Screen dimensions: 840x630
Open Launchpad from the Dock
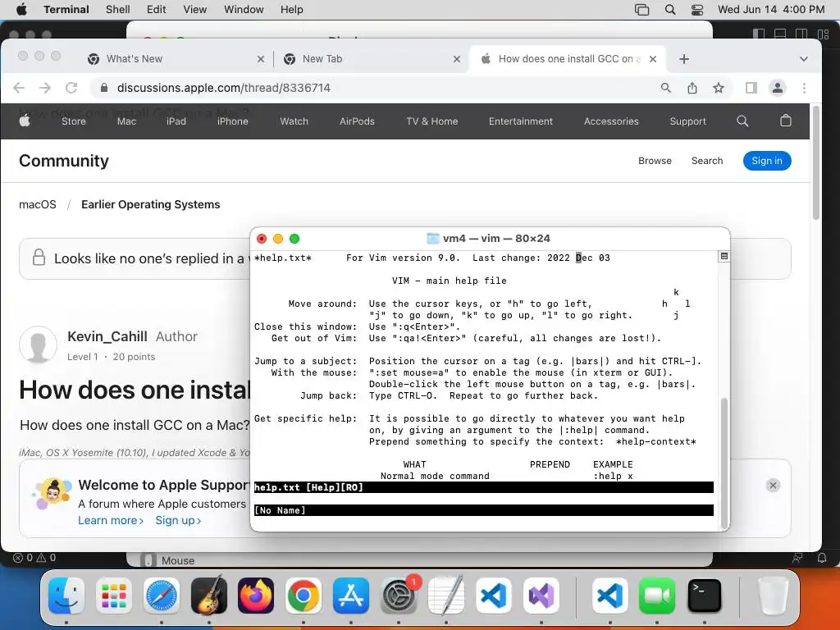pyautogui.click(x=114, y=596)
